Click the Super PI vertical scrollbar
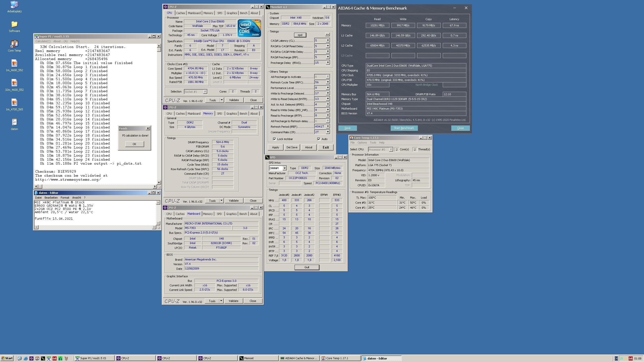The image size is (644, 362). [159, 114]
